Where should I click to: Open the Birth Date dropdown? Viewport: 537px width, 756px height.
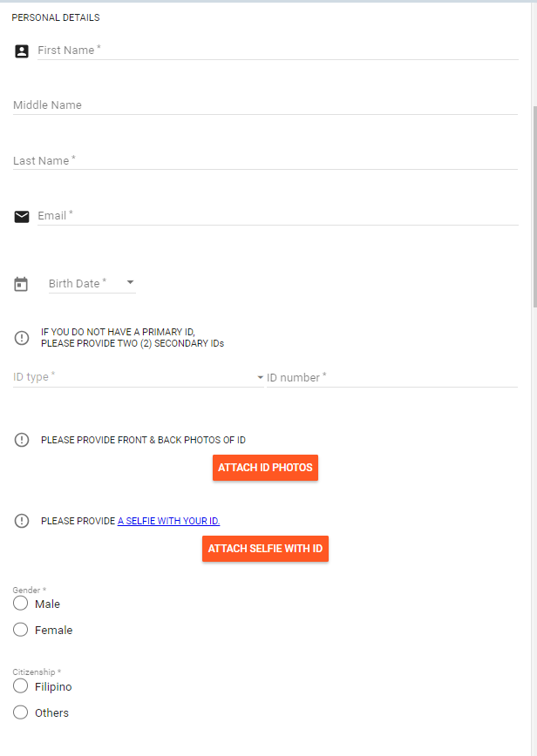click(x=130, y=283)
